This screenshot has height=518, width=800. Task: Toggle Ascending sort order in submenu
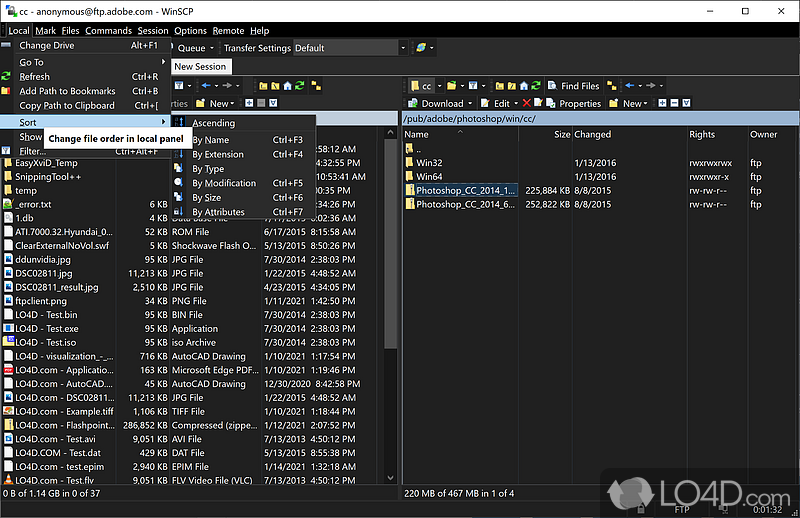[213, 123]
